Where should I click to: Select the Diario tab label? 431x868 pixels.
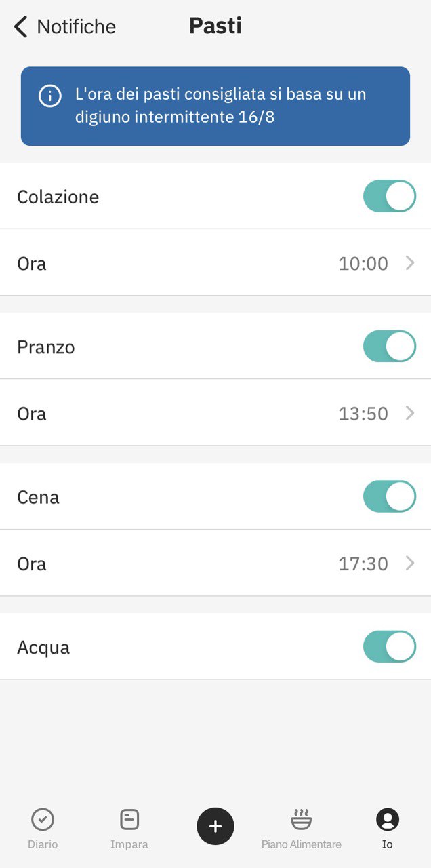pyautogui.click(x=43, y=845)
